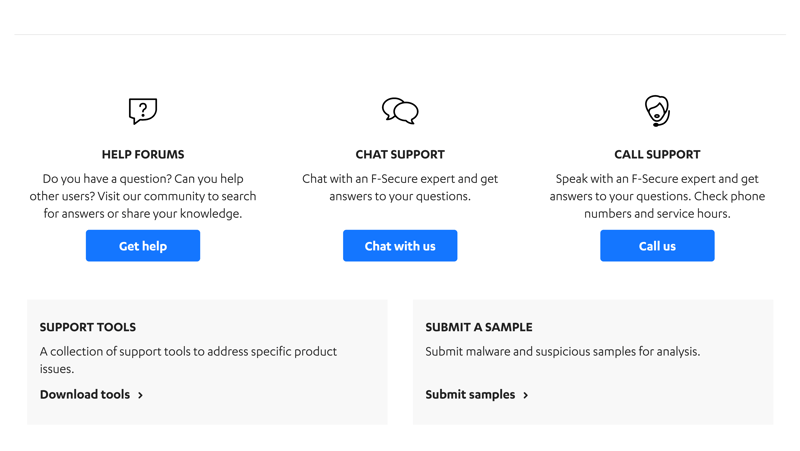Click the Submit malware and suspicious samples text
800x451 pixels.
[x=563, y=352]
